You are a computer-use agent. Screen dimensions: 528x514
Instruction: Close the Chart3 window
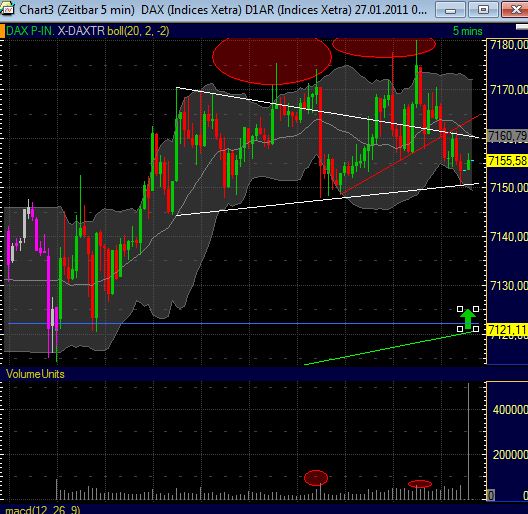coord(515,9)
